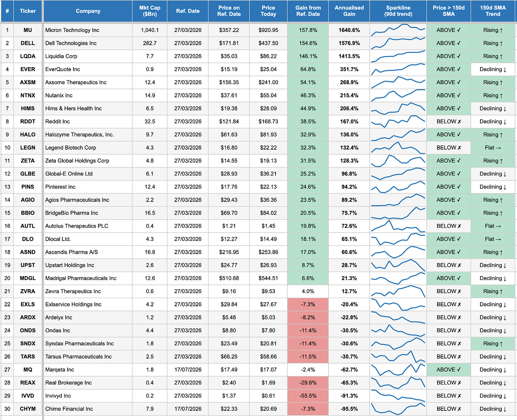Click the $544.51 price today cell
Screen dimensions: 517x420
(x=268, y=278)
